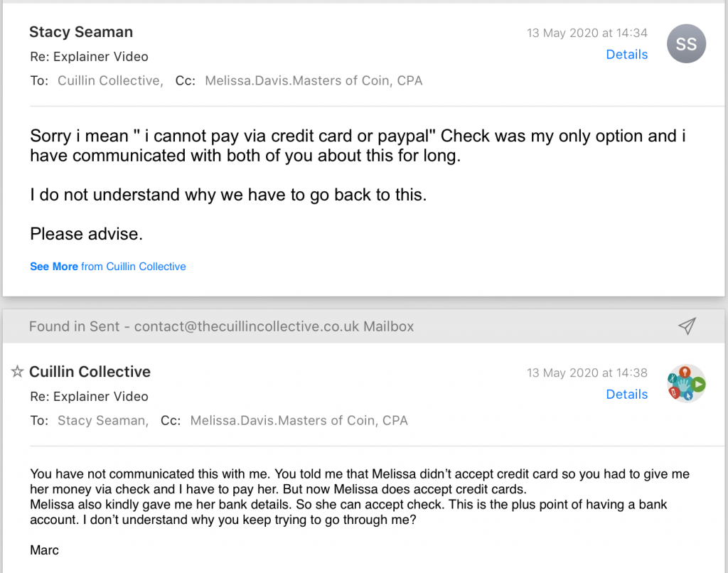Click subject Re: Explainer Video in the reply
The width and height of the screenshot is (728, 573).
89,397
